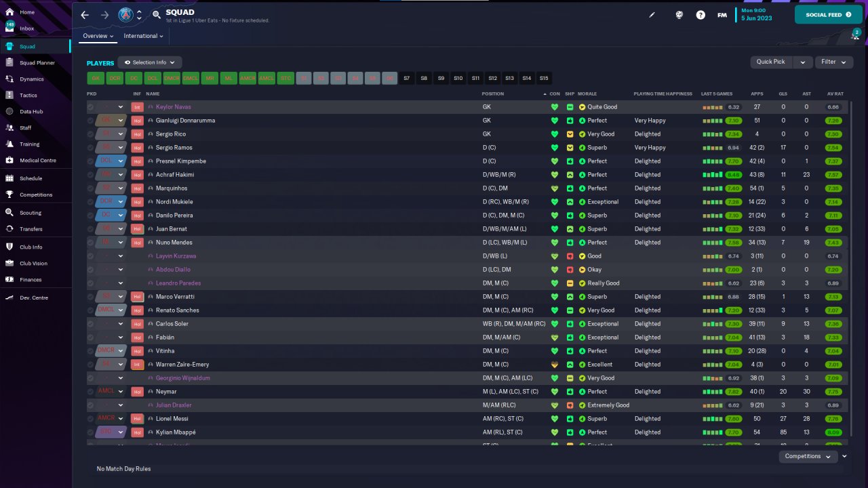Open the search magnifier icon
This screenshot has height=488, width=868.
(x=157, y=15)
